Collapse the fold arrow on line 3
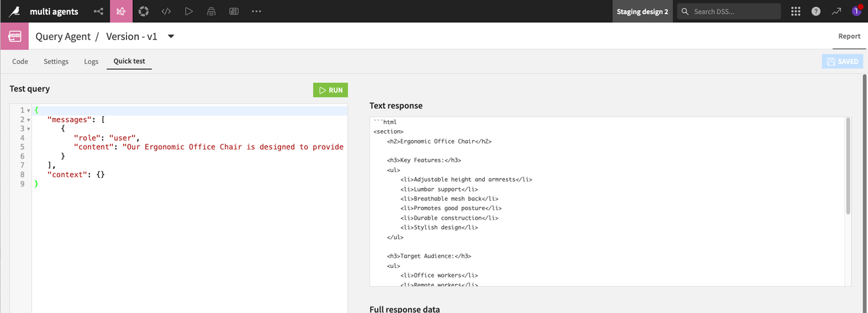 click(x=28, y=129)
